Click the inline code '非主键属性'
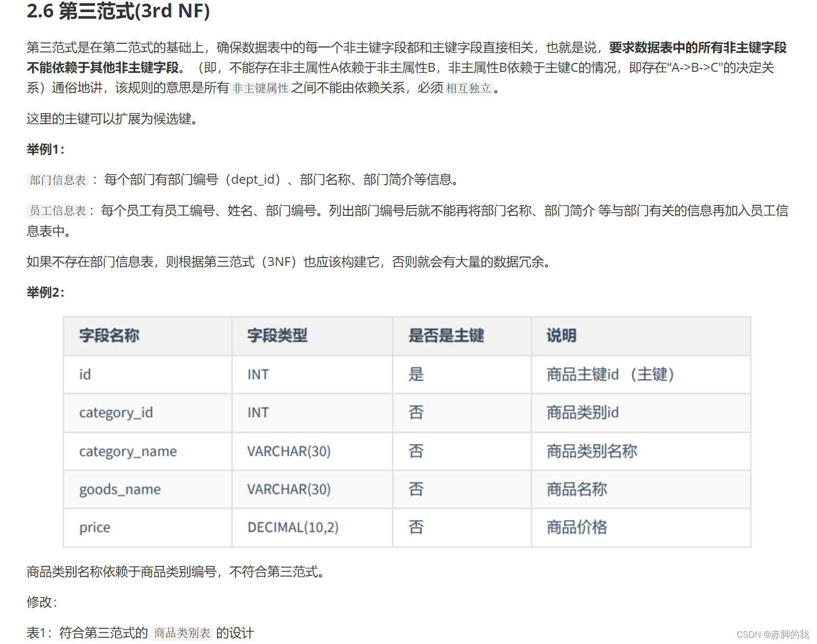Screen dimensions: 817x644 click(260, 88)
